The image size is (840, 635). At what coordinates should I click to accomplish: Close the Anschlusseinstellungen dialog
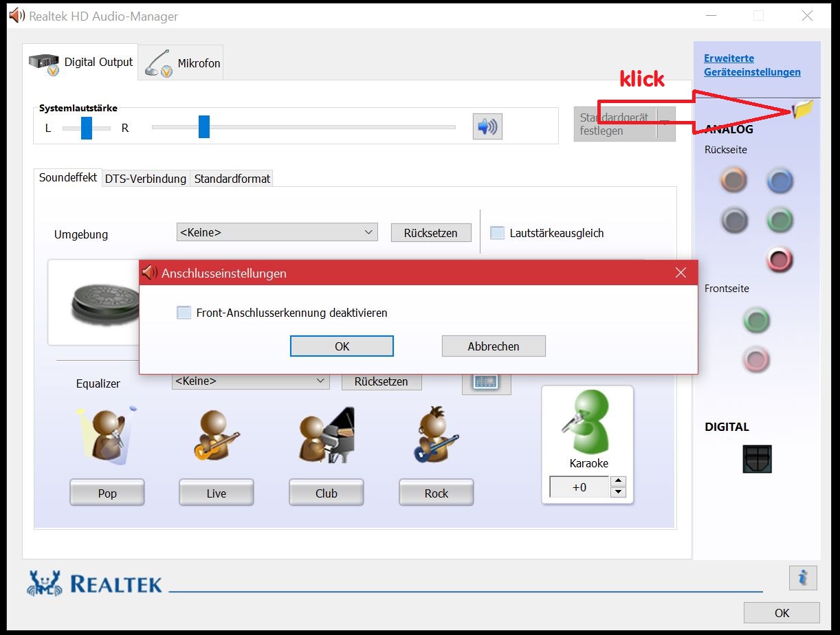click(681, 273)
